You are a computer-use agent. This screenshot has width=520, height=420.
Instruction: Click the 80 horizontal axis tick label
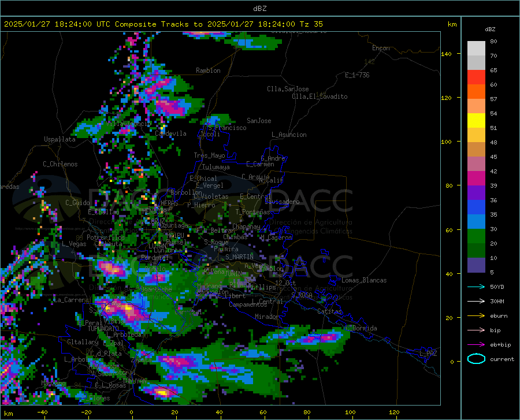[x=307, y=412]
